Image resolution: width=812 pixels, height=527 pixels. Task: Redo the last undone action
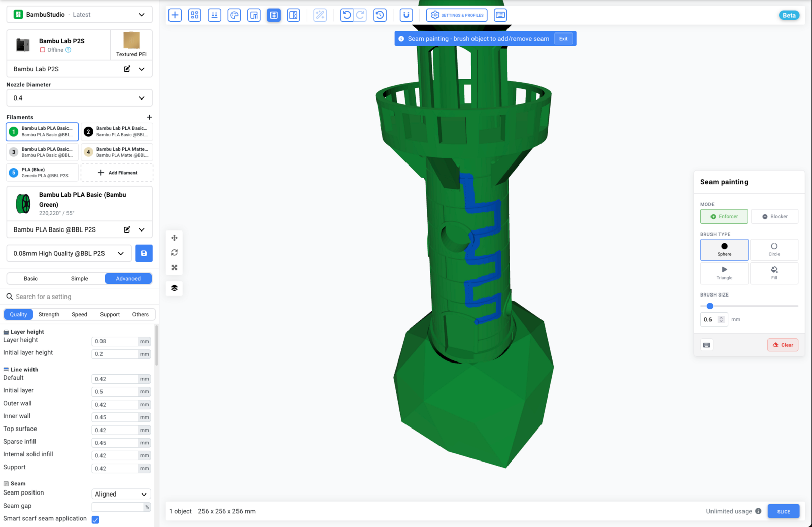pos(360,15)
